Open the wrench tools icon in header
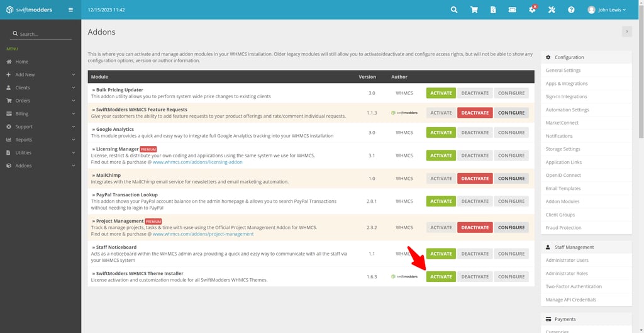Image resolution: width=644 pixels, height=333 pixels. click(x=552, y=10)
